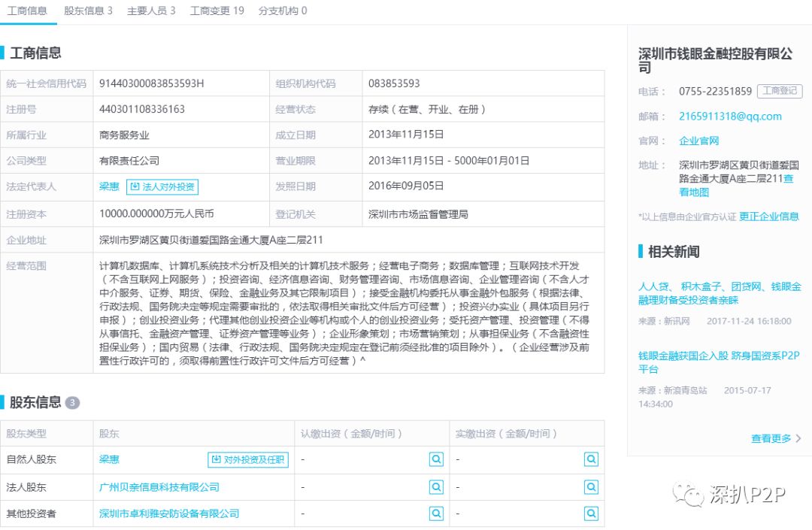Screen dimensions: 812x530
Task: Open the email 2165911318@qq.com link
Action: coord(730,117)
